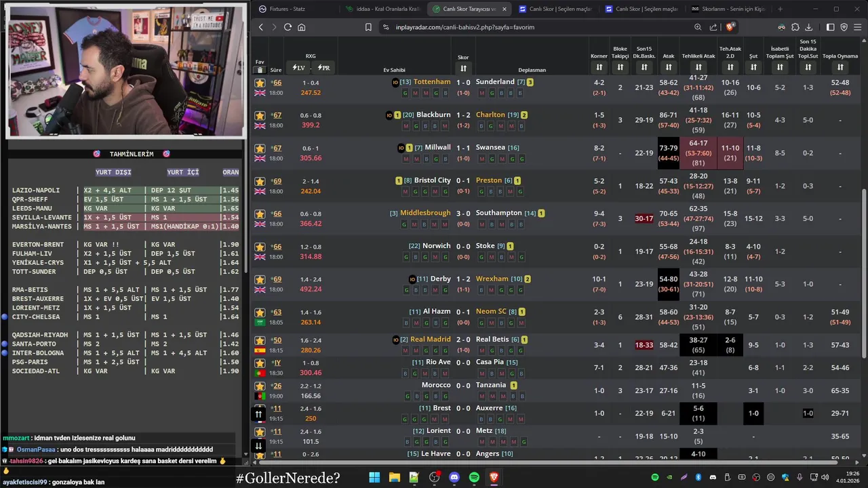Sort by Son15 Dk.Baskı column
868x488 pixels.
coord(644,67)
